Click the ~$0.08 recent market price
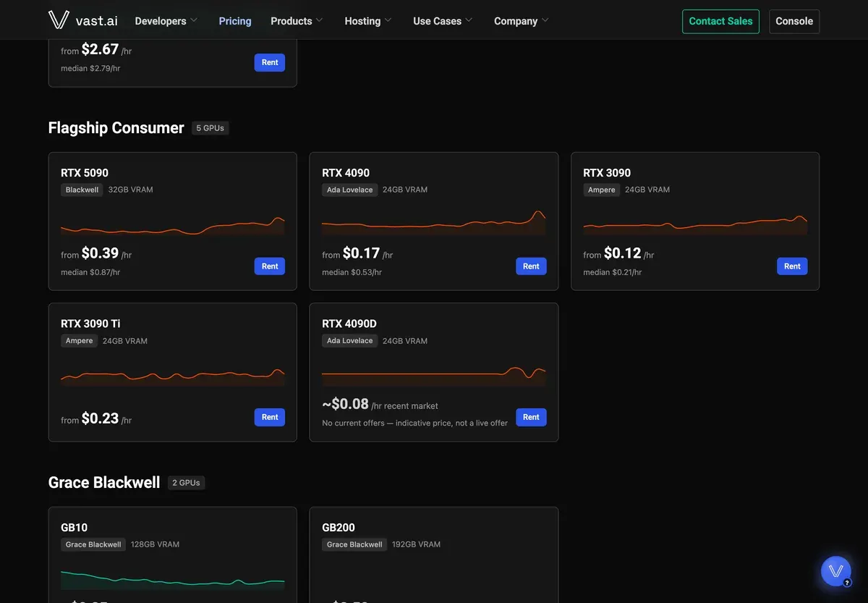The width and height of the screenshot is (868, 603). [346, 404]
